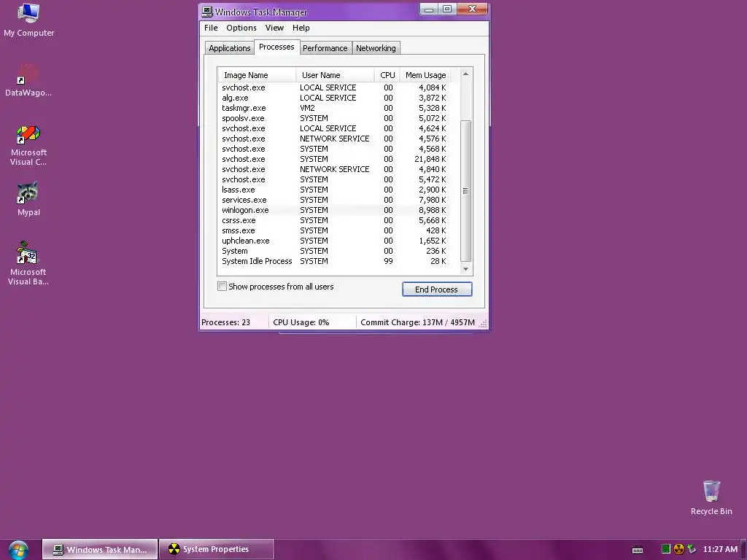This screenshot has height=560, width=747.
Task: Open the Recycle Bin icon
Action: (711, 497)
